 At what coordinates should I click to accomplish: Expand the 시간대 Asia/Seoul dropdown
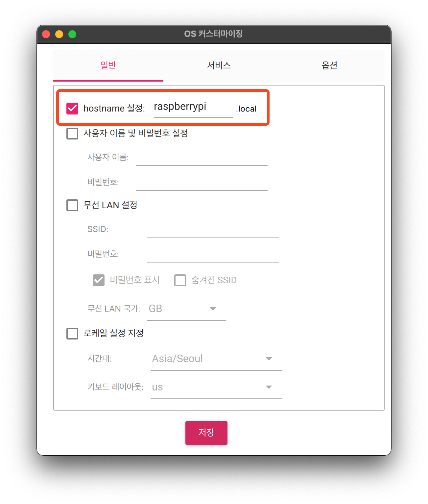click(x=216, y=359)
